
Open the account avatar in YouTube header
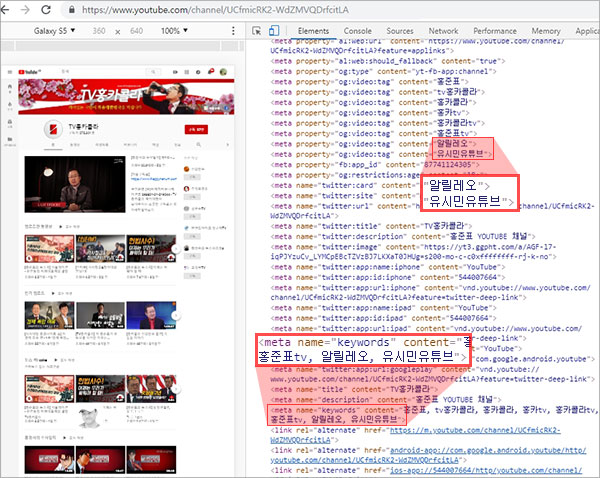click(x=223, y=72)
